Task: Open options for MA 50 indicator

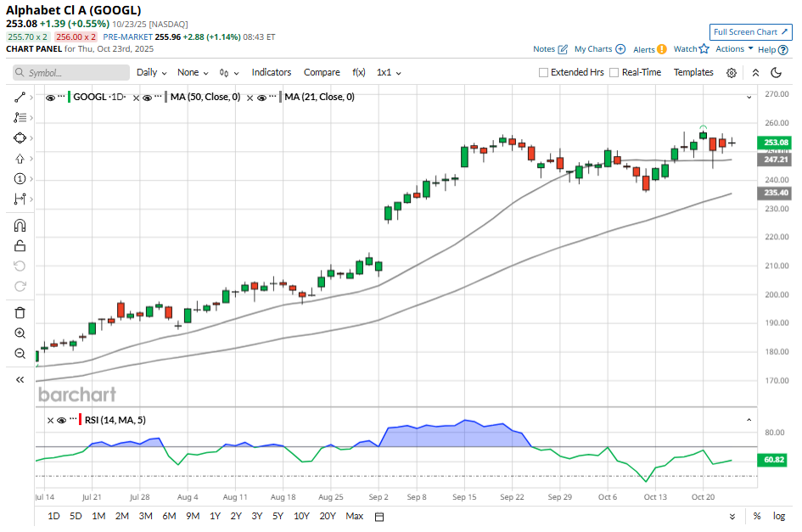Action: pos(158,96)
